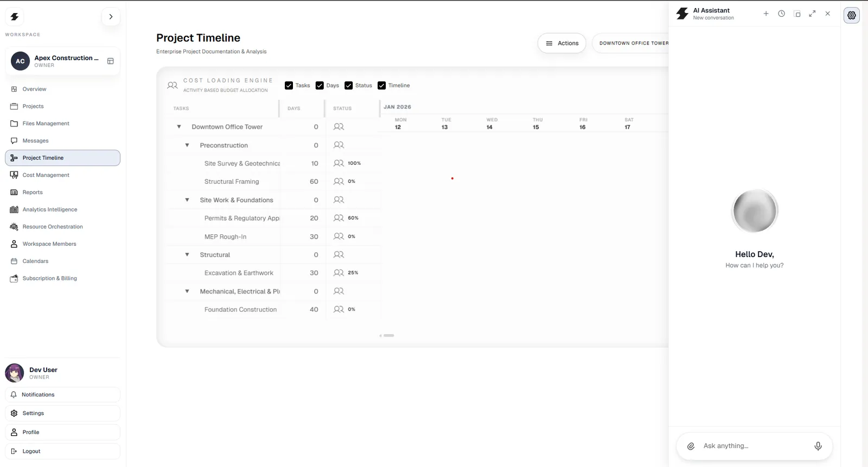This screenshot has height=467, width=868.
Task: Click the Logout button
Action: pyautogui.click(x=62, y=451)
